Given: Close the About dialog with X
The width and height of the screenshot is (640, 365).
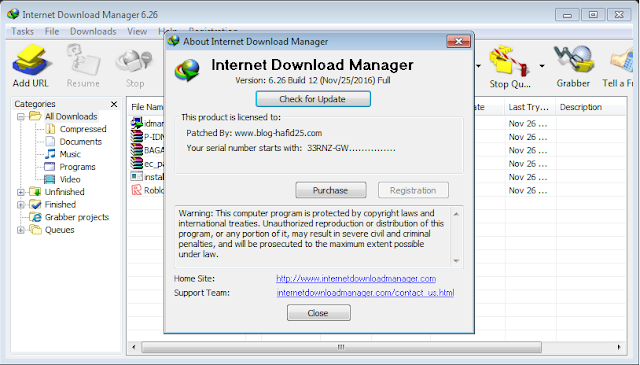Looking at the screenshot, I should pyautogui.click(x=458, y=41).
